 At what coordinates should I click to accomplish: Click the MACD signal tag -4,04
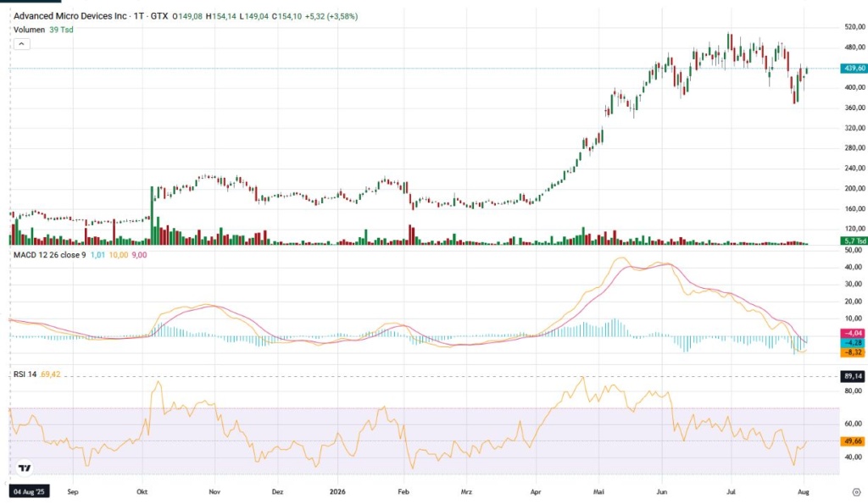click(853, 334)
